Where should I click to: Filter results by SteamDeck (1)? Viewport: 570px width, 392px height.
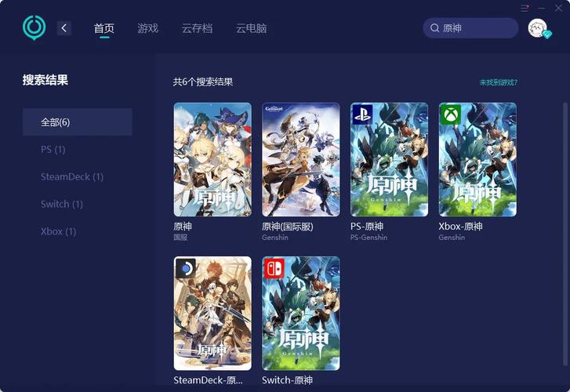(72, 176)
